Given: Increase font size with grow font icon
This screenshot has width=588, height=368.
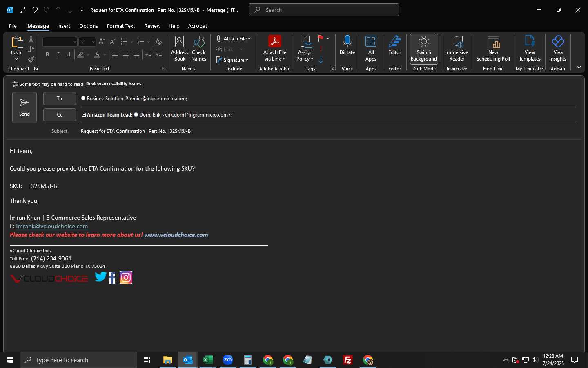Looking at the screenshot, I should point(102,41).
